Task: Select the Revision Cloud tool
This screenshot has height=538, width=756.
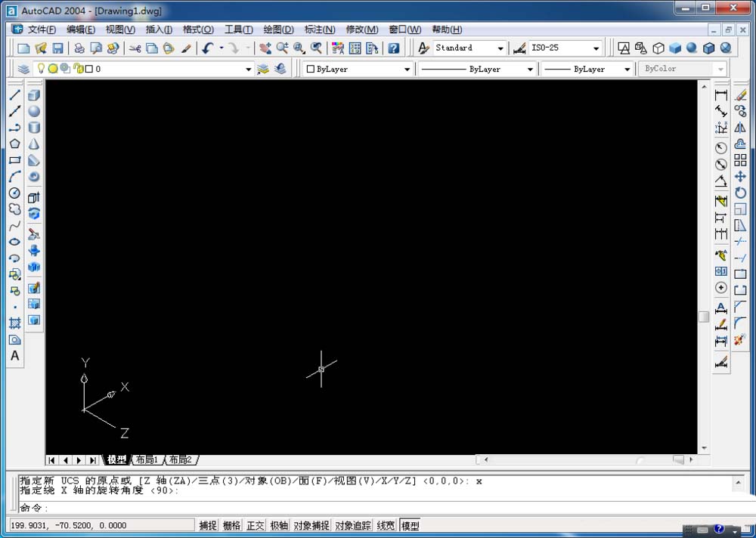Action: coord(15,209)
